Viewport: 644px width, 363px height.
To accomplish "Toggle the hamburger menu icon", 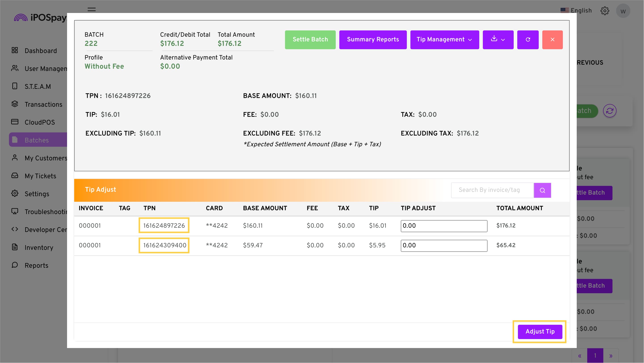I will (92, 10).
